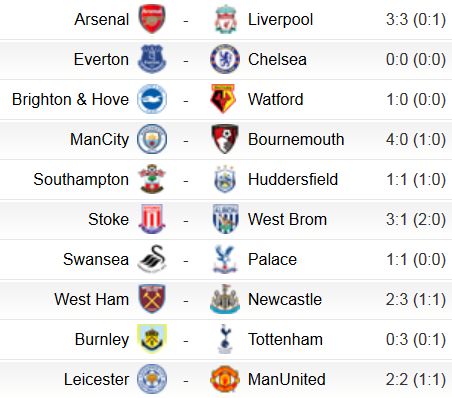The image size is (452, 398).
Task: Click the 4:0 (1:0) ManCity score
Action: point(416,139)
